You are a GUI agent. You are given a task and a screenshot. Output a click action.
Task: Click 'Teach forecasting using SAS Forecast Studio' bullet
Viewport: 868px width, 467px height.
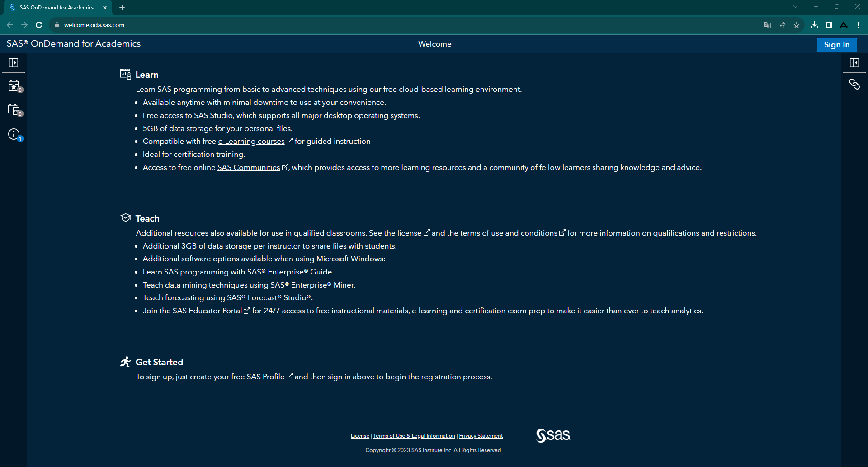pyautogui.click(x=228, y=297)
